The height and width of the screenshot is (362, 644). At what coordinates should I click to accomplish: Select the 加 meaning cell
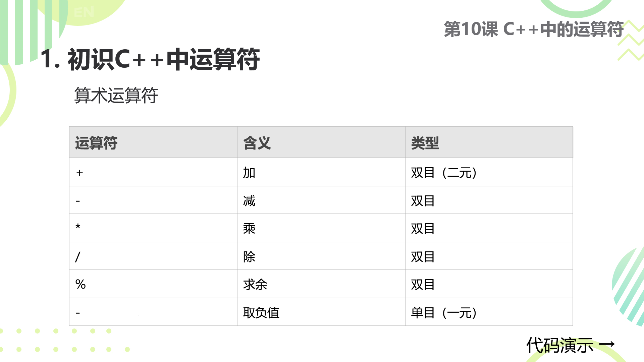321,172
